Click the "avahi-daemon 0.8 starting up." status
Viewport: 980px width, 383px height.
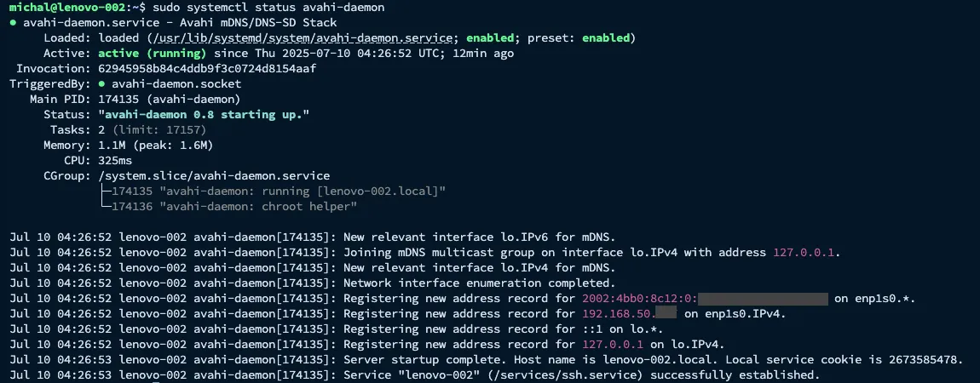click(204, 115)
